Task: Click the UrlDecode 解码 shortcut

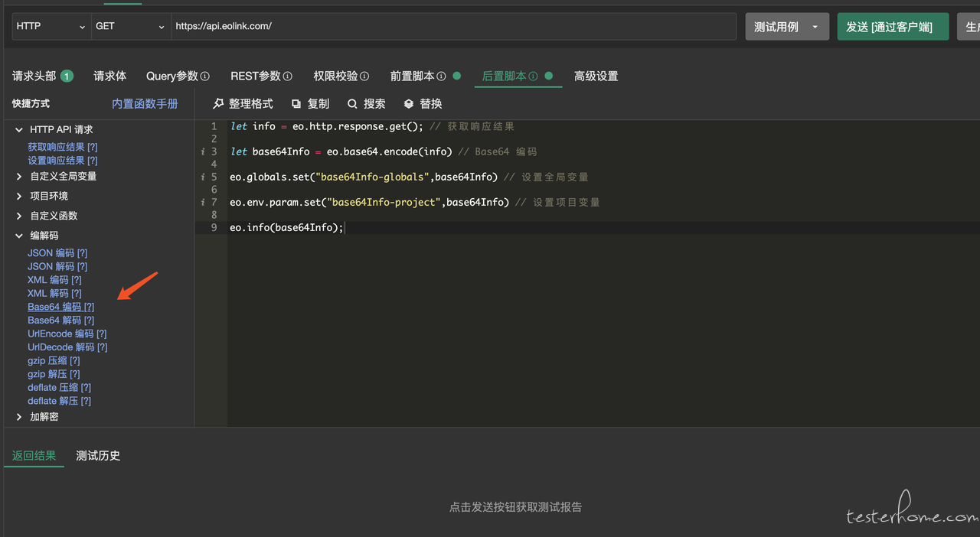Action: click(67, 347)
